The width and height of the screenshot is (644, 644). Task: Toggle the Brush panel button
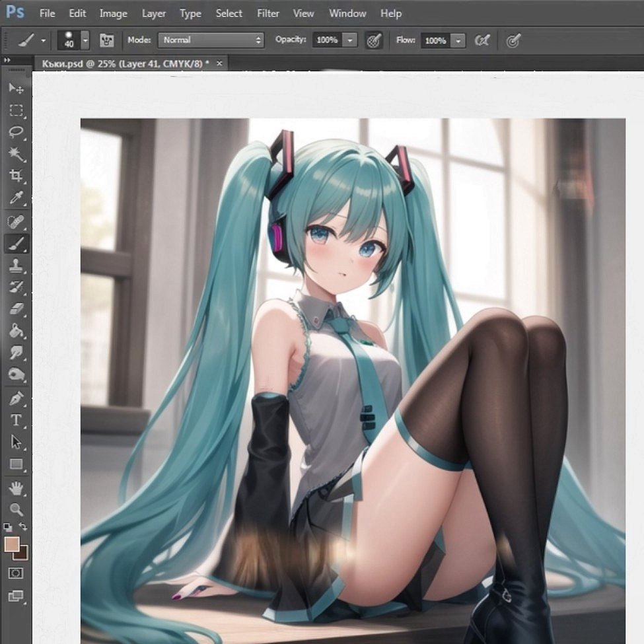coord(107,40)
